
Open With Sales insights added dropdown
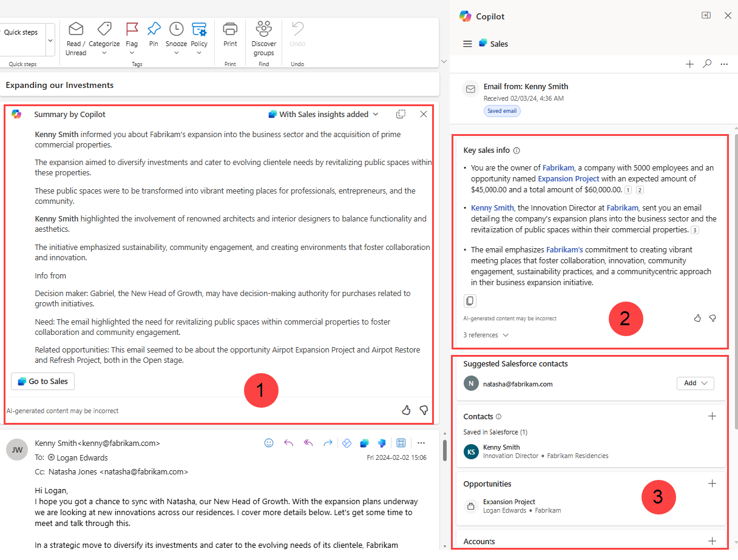pos(323,114)
